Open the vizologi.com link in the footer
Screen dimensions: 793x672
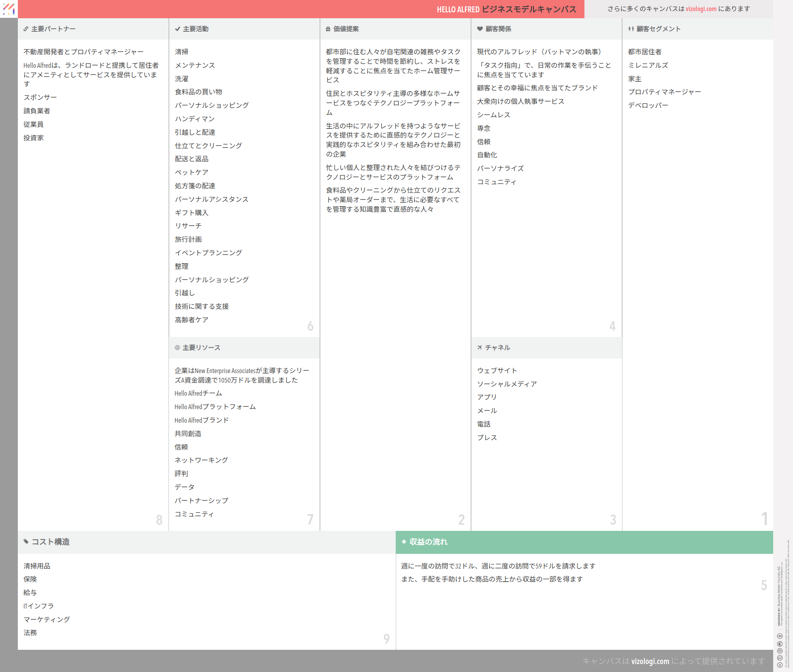tap(650, 661)
